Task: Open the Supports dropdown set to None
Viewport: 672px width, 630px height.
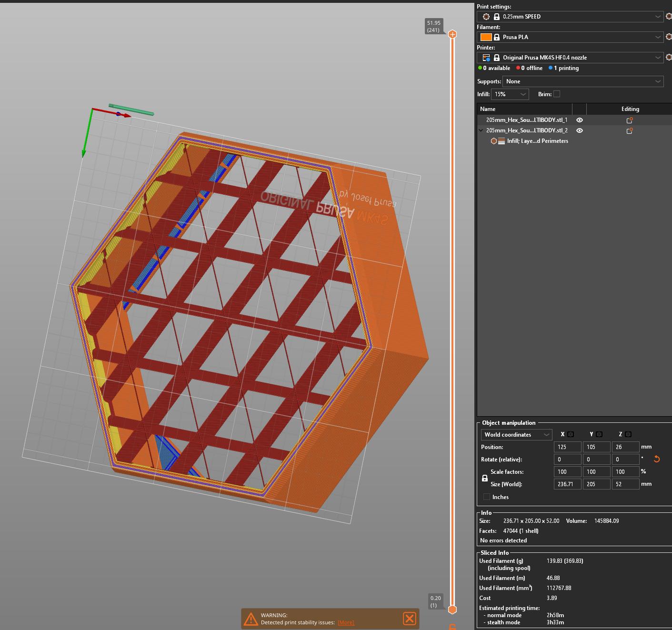Action: pos(583,81)
